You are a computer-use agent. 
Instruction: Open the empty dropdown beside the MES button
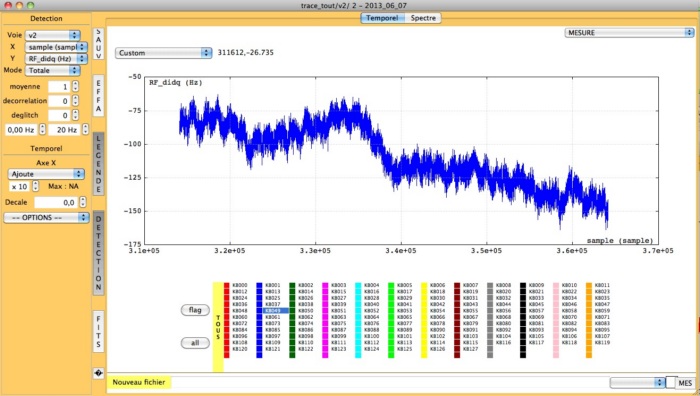[638, 383]
